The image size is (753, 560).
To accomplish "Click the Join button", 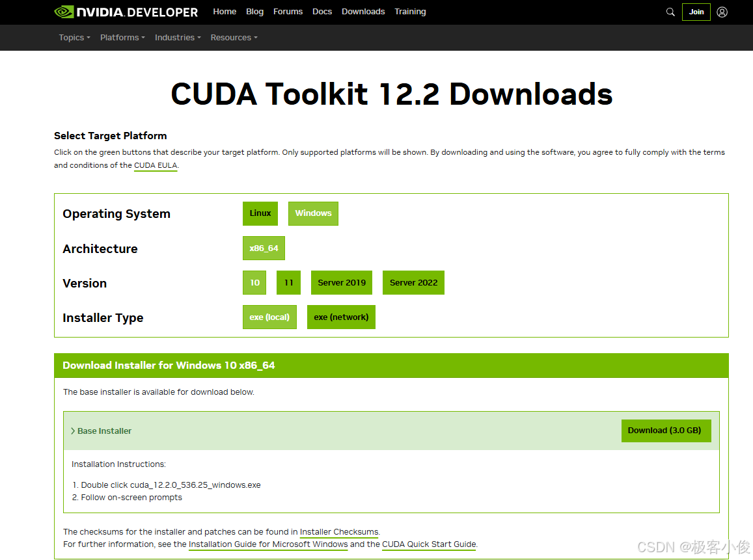I will [x=696, y=12].
